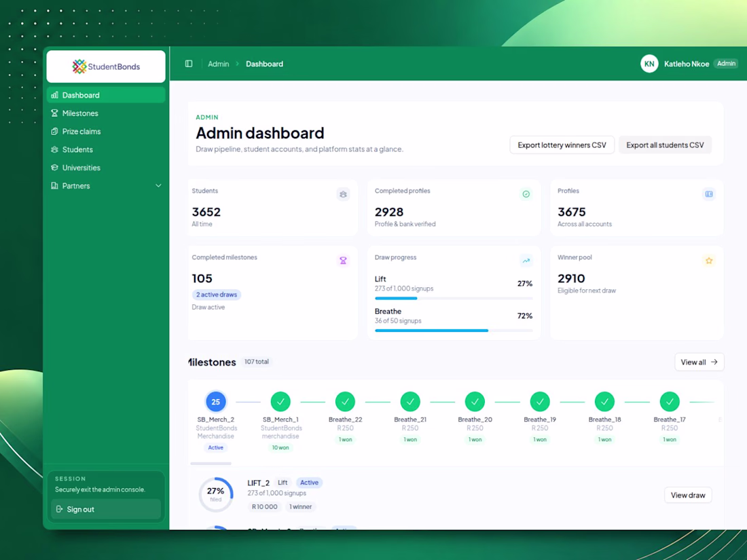Open Prize claims in the sidebar
Screen dimensions: 747x560
[106, 132]
